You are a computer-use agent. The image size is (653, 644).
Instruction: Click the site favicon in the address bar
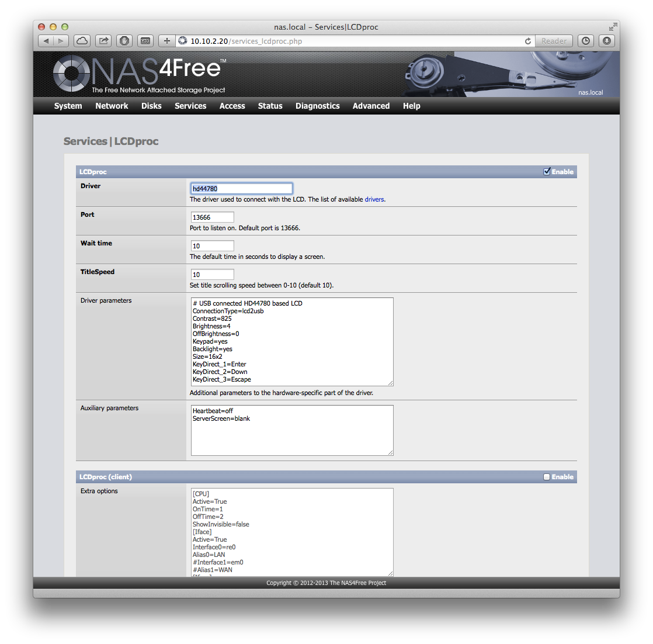[x=183, y=41]
